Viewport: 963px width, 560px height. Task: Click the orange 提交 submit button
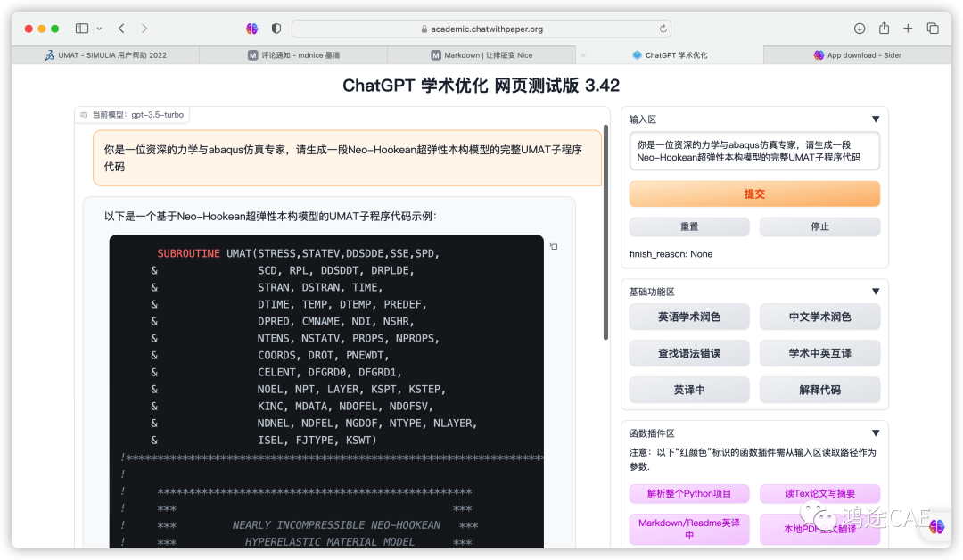[x=754, y=194]
